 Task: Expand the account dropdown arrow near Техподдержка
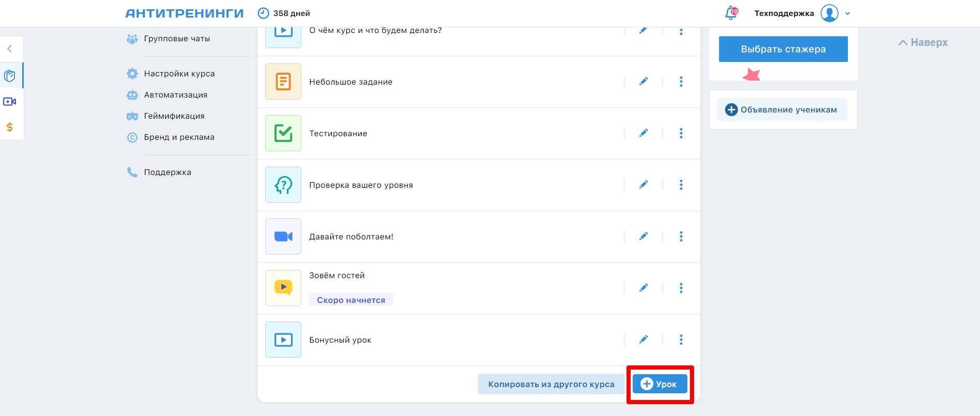click(x=847, y=14)
